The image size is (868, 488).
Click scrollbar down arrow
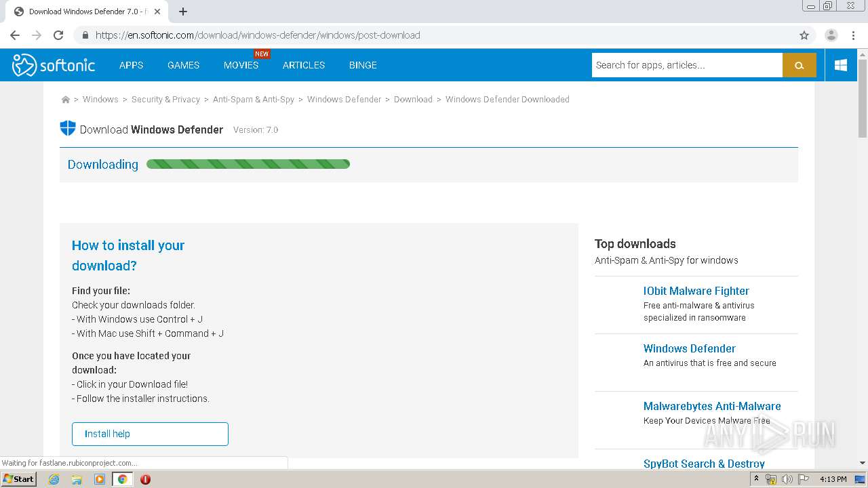click(862, 464)
